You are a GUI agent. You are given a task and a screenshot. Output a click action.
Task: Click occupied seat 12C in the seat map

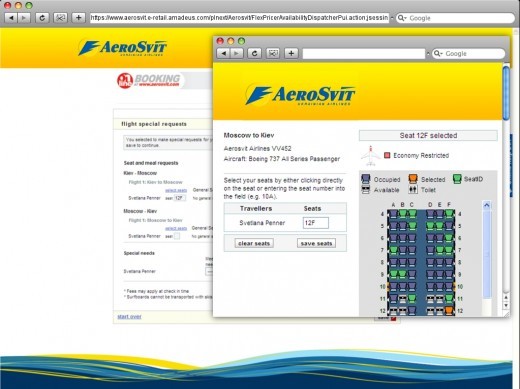(412, 311)
